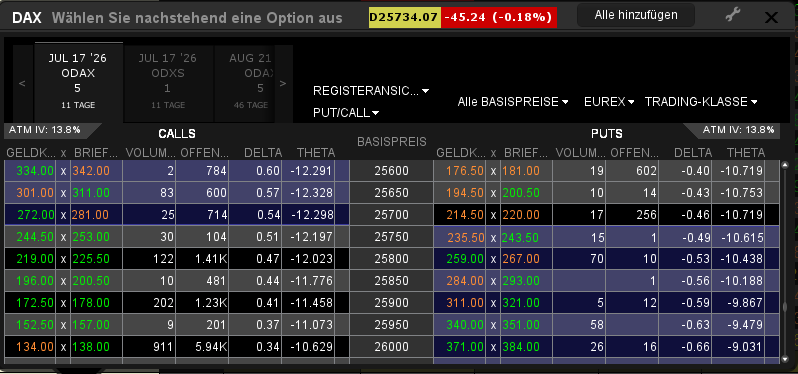Screen dimensions: 798x374
Task: Sort by calls DELTA column header
Action: [x=263, y=153]
